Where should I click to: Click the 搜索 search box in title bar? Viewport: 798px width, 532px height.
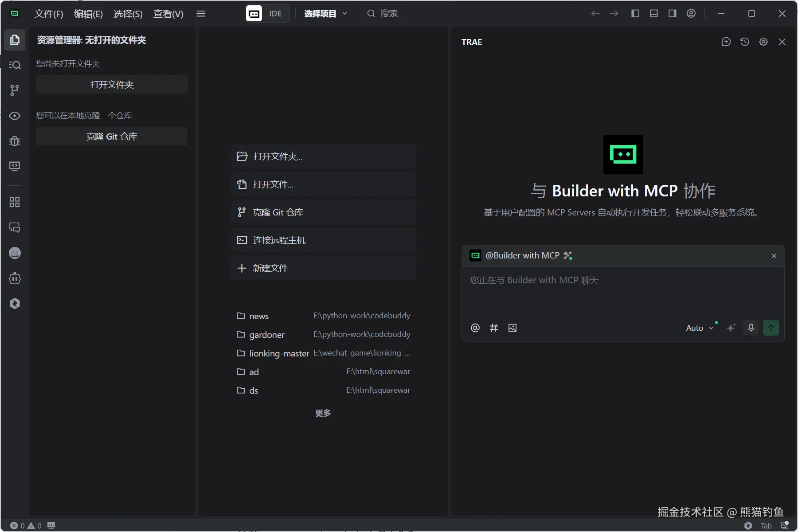click(383, 14)
